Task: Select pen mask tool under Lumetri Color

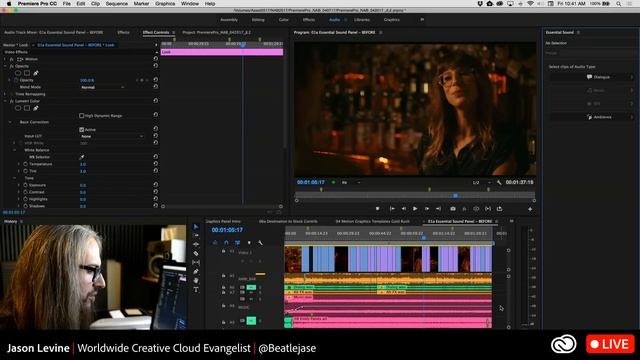Action: point(36,108)
